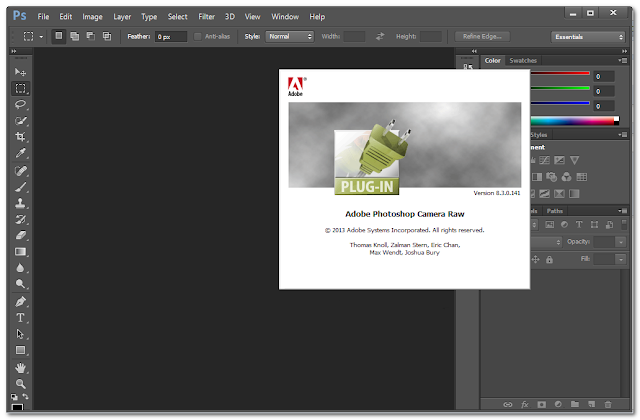Swap the Width and Height values
Screen dimensions: 640x420
click(x=380, y=36)
